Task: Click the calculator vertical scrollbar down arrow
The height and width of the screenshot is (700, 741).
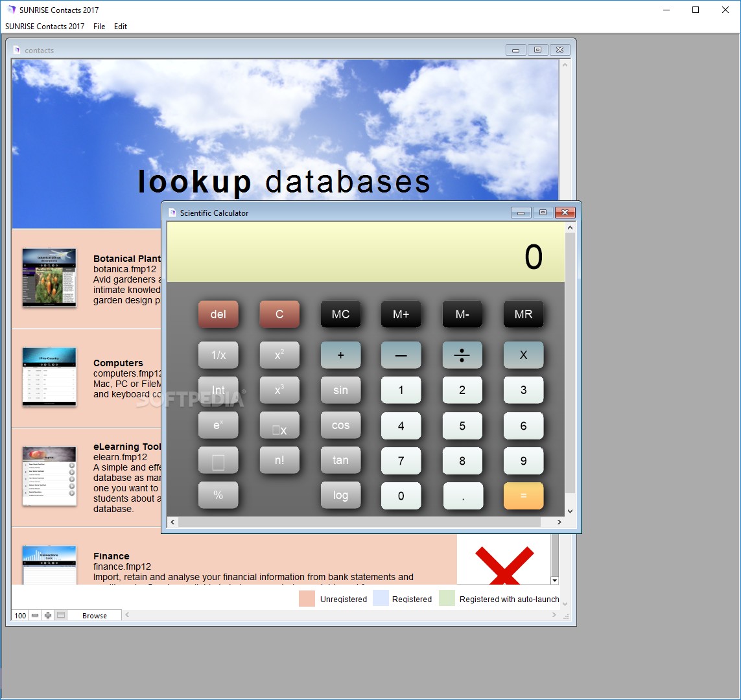Action: [570, 511]
